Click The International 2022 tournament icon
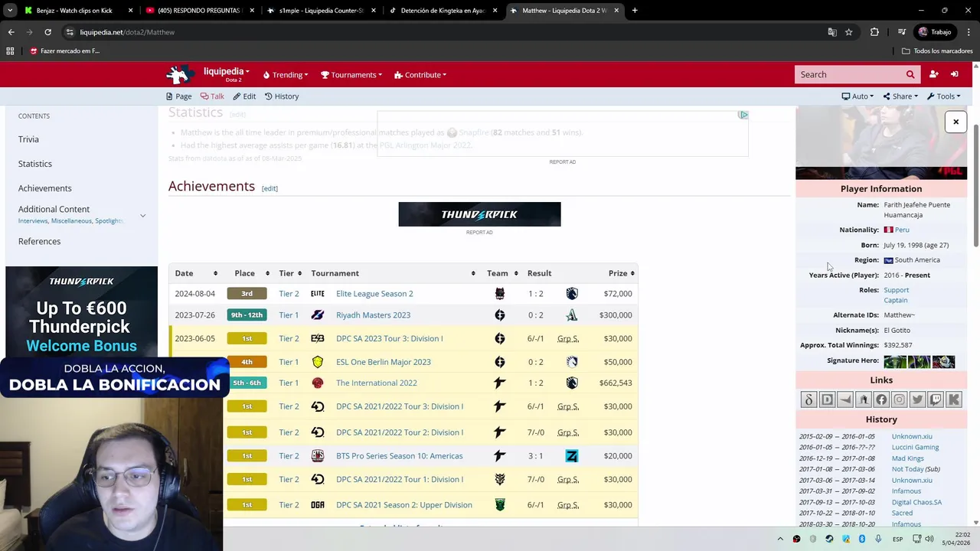 [318, 383]
